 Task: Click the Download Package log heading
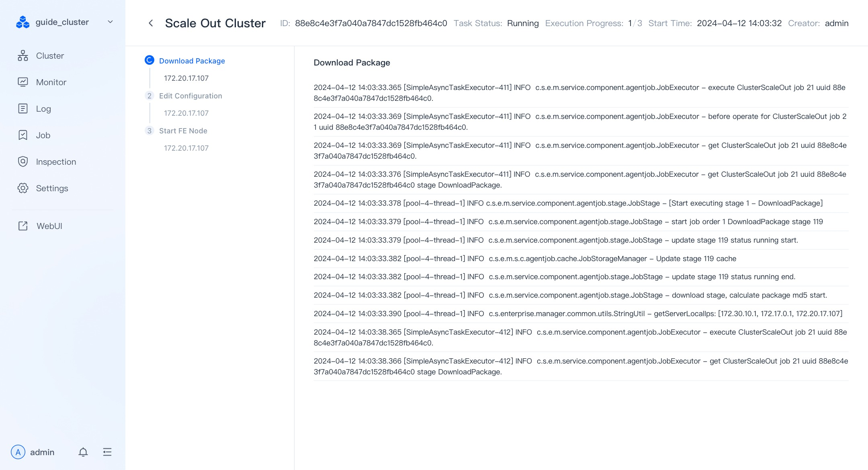tap(352, 63)
